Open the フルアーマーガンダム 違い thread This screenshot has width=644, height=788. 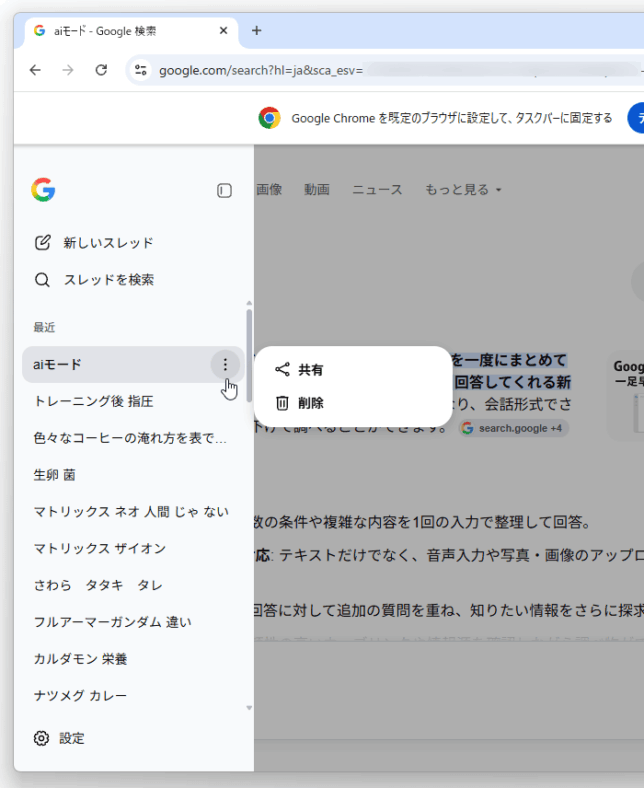133,622
